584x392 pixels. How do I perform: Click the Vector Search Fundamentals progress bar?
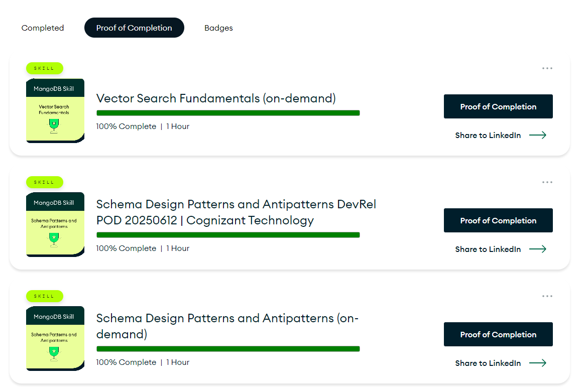point(228,113)
